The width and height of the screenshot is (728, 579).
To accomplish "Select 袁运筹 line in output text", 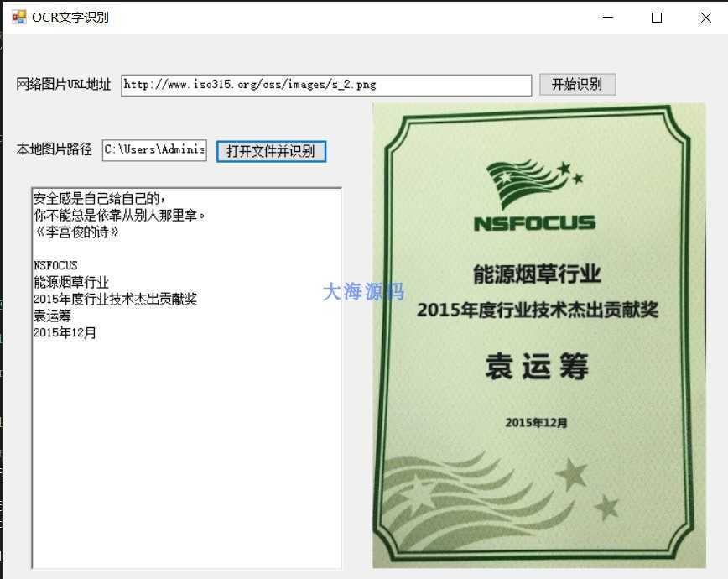I will tap(52, 316).
